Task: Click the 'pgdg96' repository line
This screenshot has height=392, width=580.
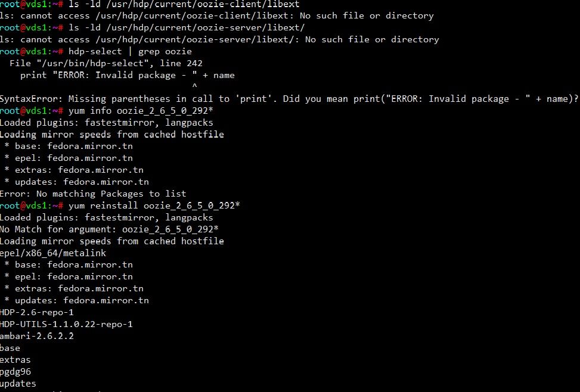Action: click(15, 372)
